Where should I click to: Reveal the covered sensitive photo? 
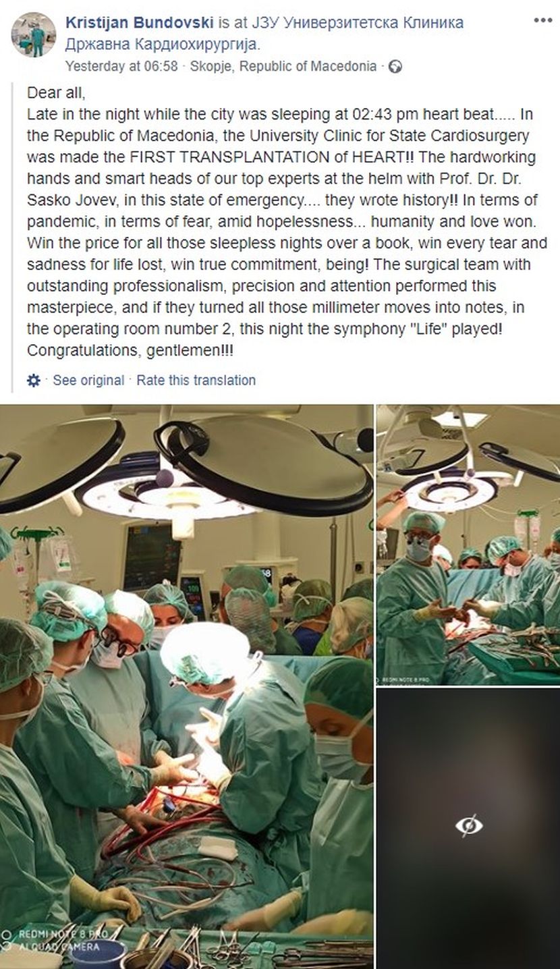pos(468,829)
